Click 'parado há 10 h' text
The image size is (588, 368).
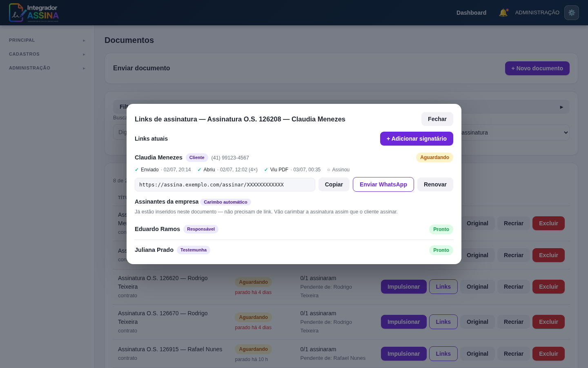(x=251, y=359)
